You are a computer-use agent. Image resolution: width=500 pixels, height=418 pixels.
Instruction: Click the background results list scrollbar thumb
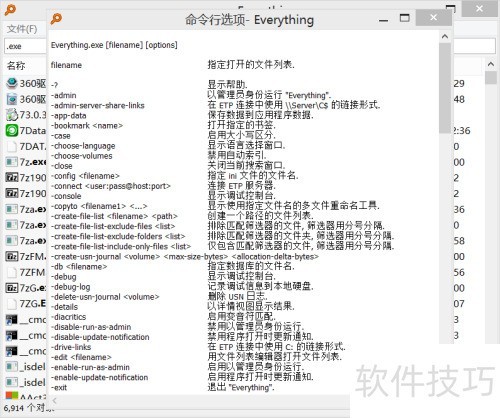(x=491, y=78)
